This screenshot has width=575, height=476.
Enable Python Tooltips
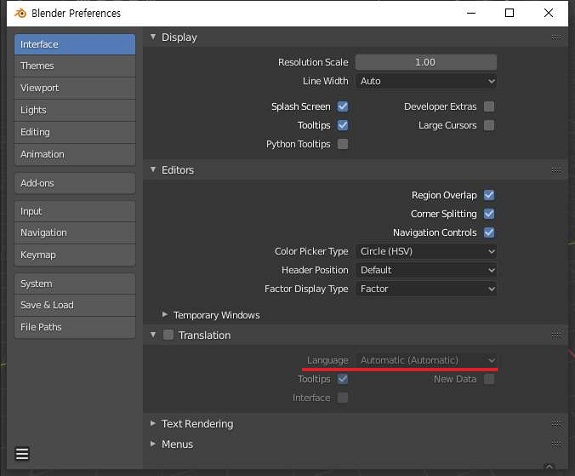[x=343, y=144]
